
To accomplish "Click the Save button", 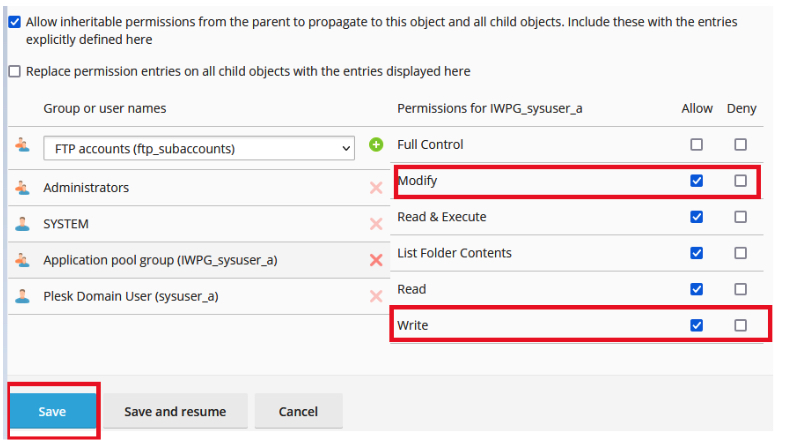I will point(53,411).
